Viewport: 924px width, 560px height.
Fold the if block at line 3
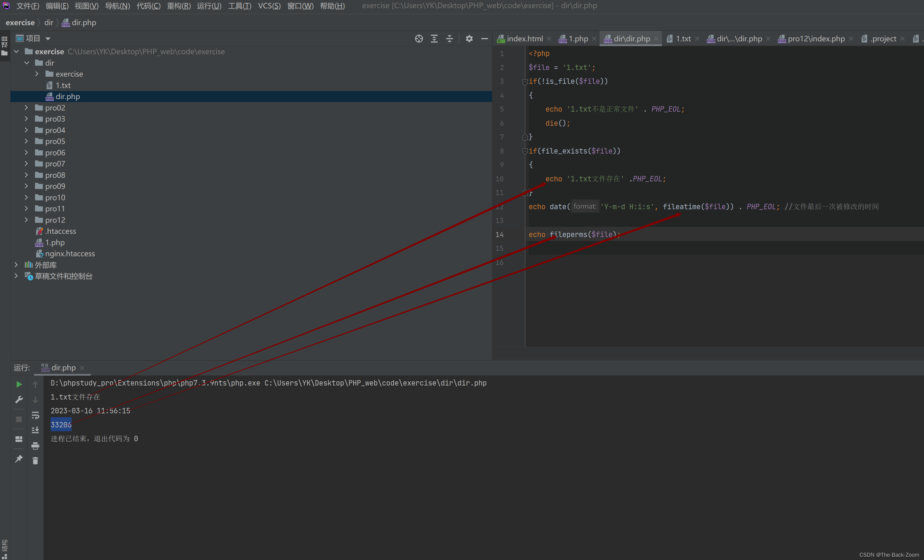click(x=525, y=82)
